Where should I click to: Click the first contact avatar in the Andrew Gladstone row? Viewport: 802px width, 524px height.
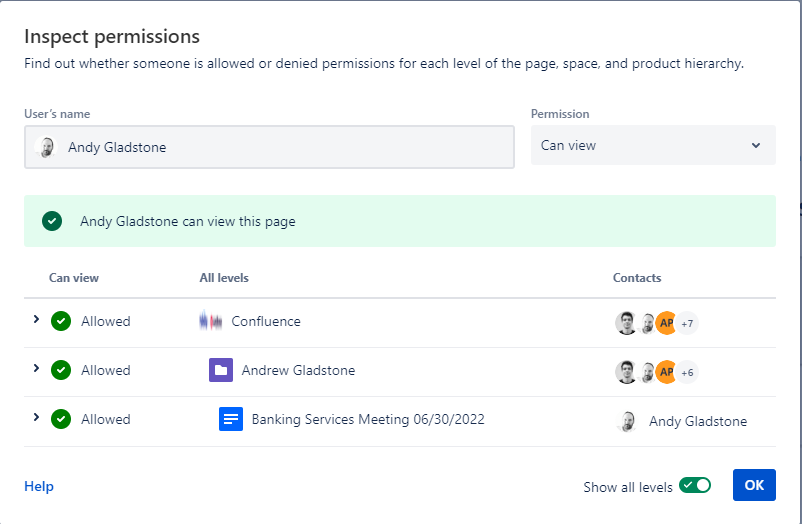(626, 372)
